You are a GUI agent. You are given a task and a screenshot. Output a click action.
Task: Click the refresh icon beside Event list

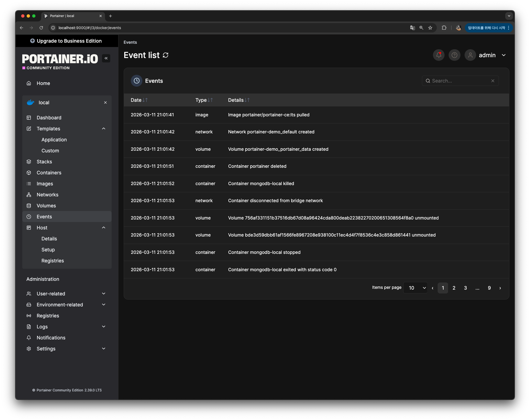pyautogui.click(x=165, y=55)
